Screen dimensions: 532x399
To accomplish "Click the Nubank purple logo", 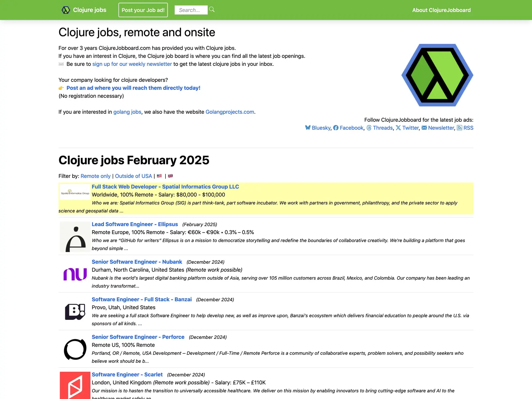I will [75, 274].
